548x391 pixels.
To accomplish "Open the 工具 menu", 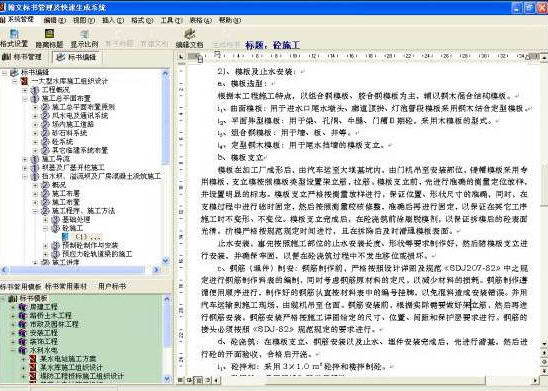I will coord(171,20).
